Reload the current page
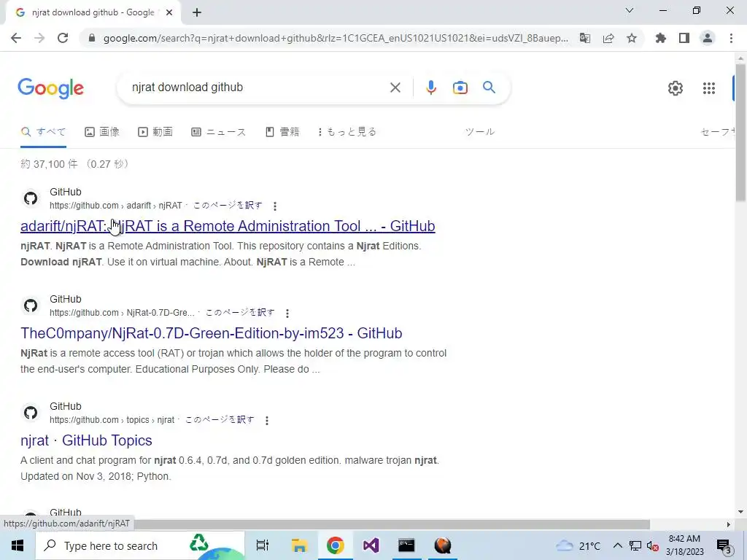Screen dimensions: 747x560 click(63, 38)
